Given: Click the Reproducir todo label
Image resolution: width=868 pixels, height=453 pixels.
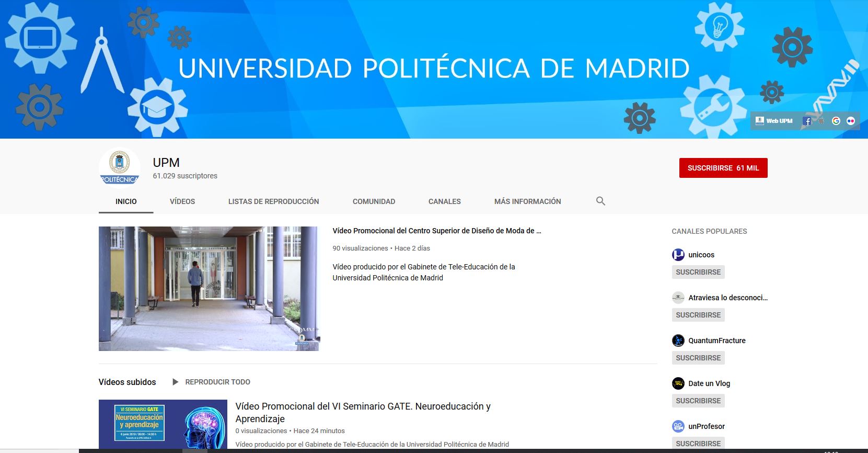Looking at the screenshot, I should tap(218, 382).
